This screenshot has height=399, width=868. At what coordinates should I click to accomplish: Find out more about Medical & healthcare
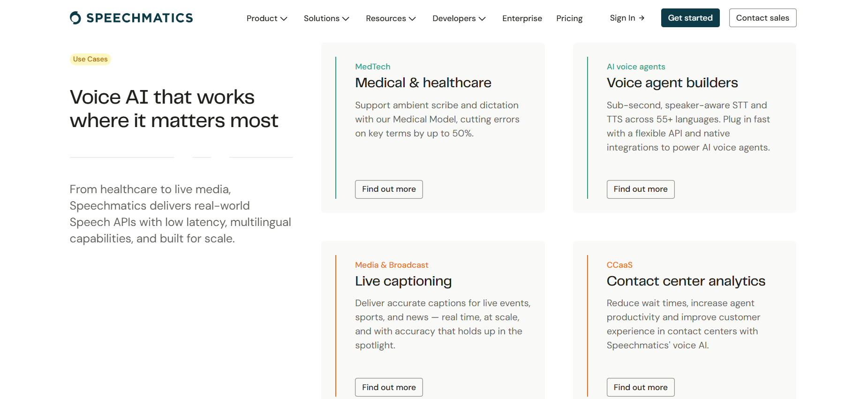[x=389, y=189]
